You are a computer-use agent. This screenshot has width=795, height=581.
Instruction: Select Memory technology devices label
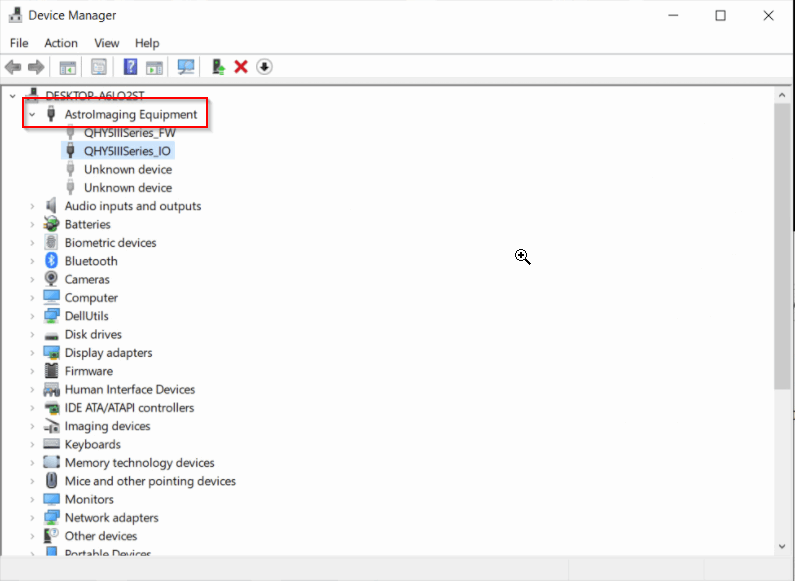click(139, 462)
